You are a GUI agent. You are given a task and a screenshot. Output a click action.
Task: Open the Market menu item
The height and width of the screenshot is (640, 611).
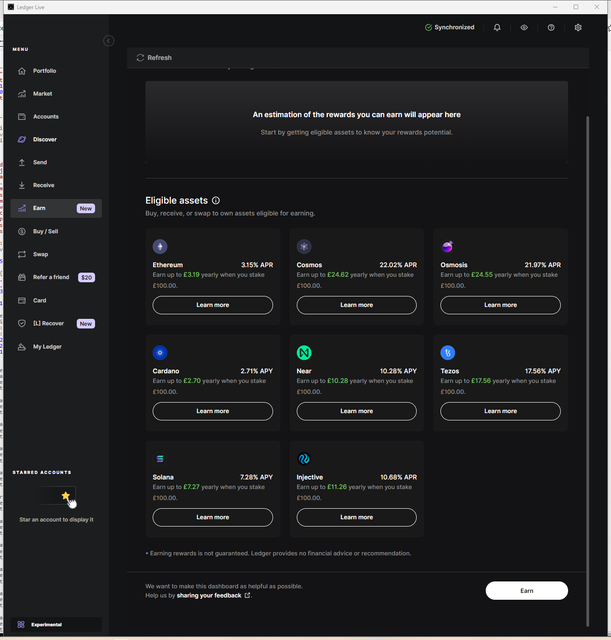[x=56, y=93]
